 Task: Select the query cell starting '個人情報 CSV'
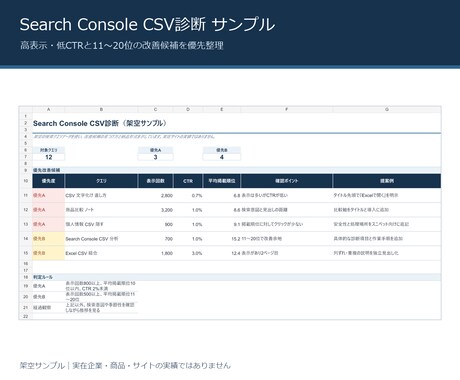(101, 224)
